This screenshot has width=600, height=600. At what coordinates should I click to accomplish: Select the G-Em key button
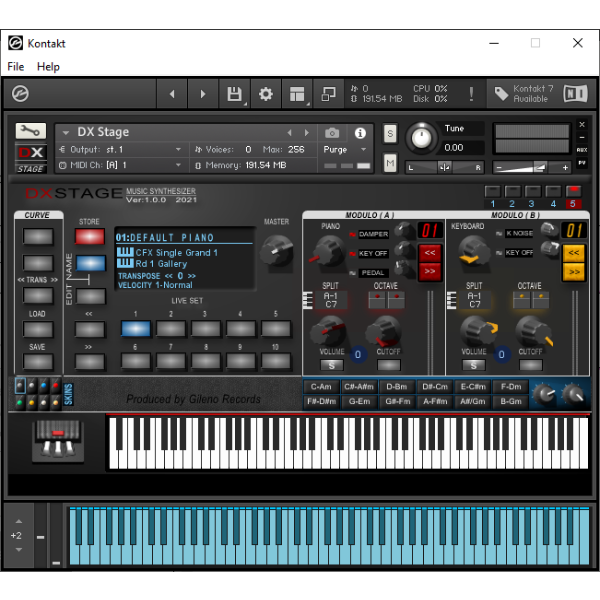coord(359,401)
